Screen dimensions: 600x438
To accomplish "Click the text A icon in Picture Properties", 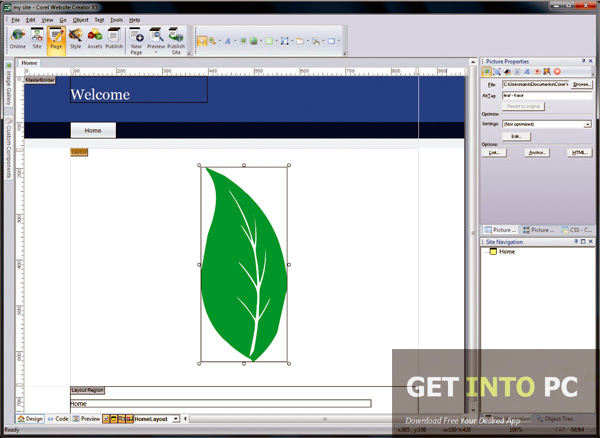I will tap(527, 71).
